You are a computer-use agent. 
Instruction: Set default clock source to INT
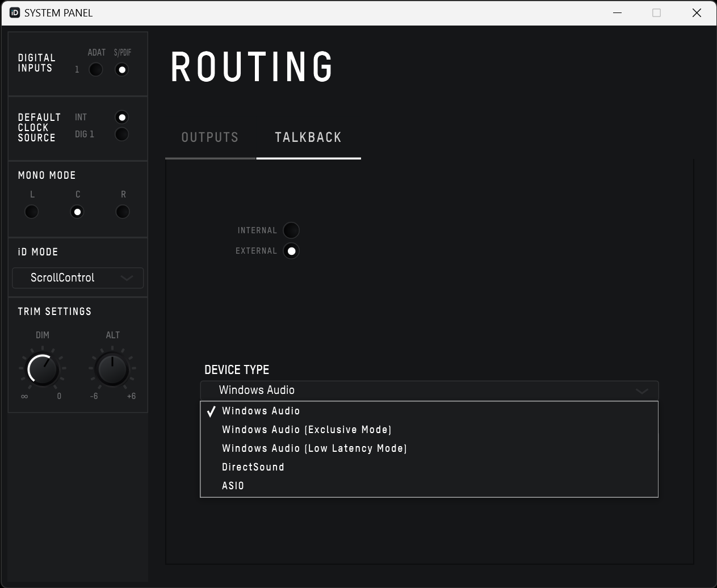[121, 117]
